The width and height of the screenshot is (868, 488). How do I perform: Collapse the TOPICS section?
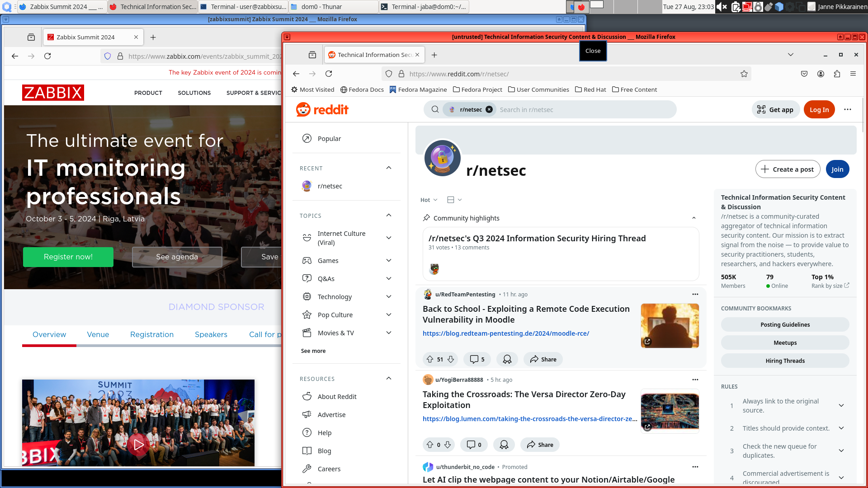(388, 215)
